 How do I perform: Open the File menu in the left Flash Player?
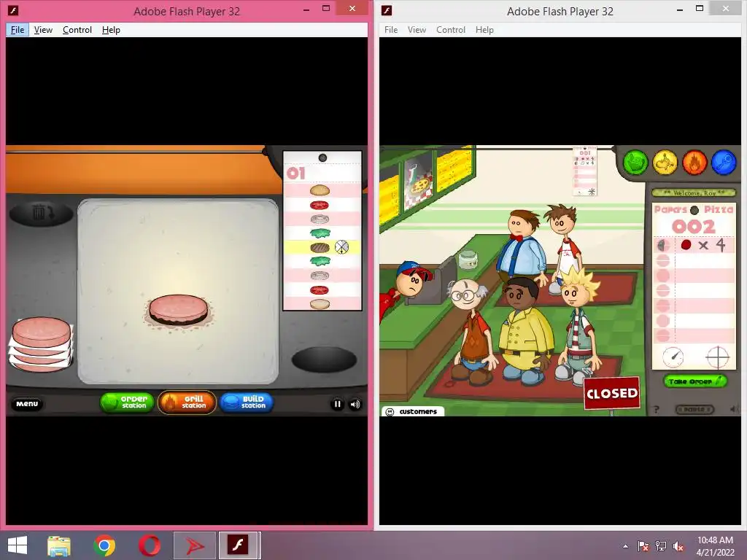pyautogui.click(x=18, y=29)
